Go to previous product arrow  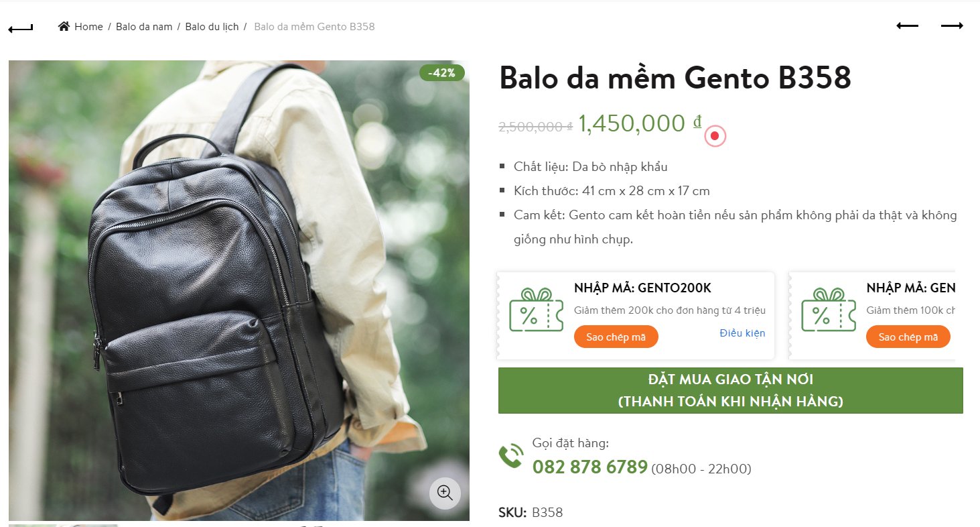point(908,25)
